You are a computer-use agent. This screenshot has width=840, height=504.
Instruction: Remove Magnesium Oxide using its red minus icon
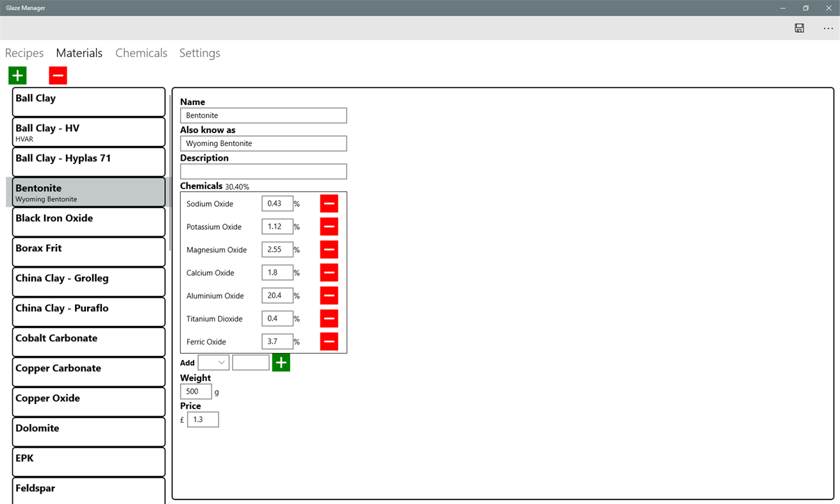point(329,249)
